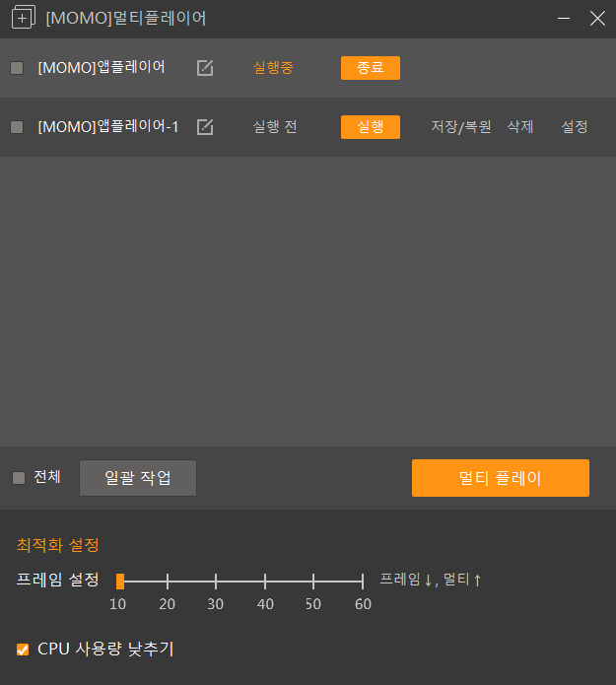Click 삭제 to delete [MOMO]앱플레이어-1

(x=519, y=127)
